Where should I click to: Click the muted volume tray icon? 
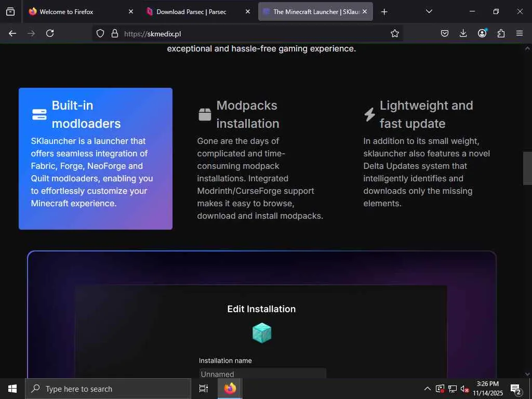click(464, 389)
